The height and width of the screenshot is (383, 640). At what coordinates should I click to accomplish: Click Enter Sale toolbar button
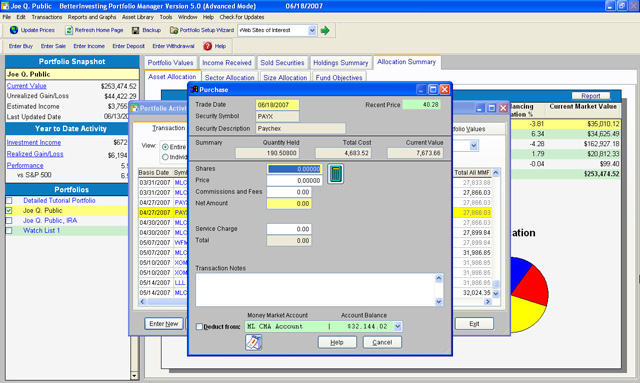53,46
